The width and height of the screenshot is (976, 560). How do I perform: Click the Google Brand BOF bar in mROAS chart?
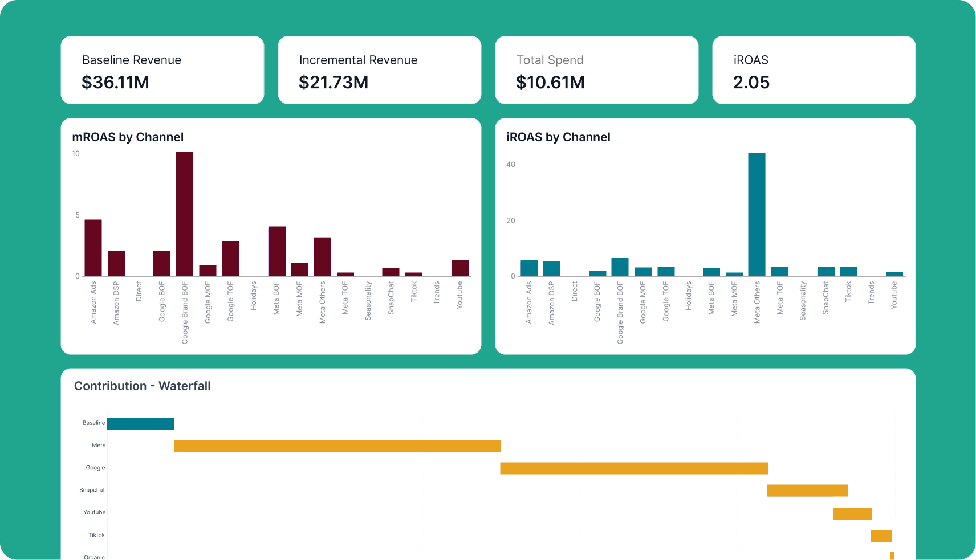click(185, 214)
